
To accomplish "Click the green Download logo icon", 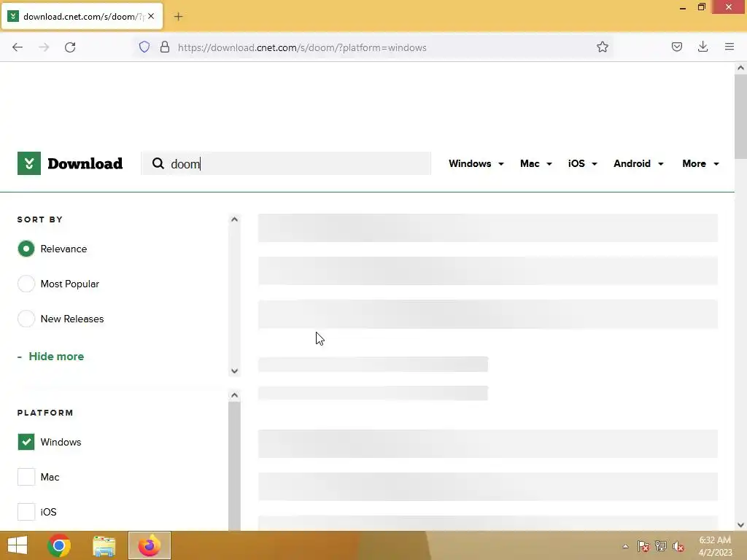I will [29, 163].
